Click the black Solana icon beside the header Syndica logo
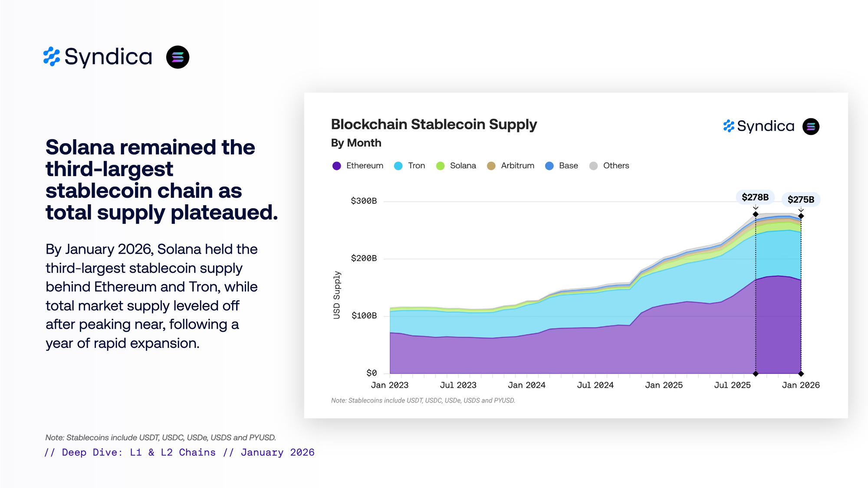The height and width of the screenshot is (488, 868). click(178, 57)
